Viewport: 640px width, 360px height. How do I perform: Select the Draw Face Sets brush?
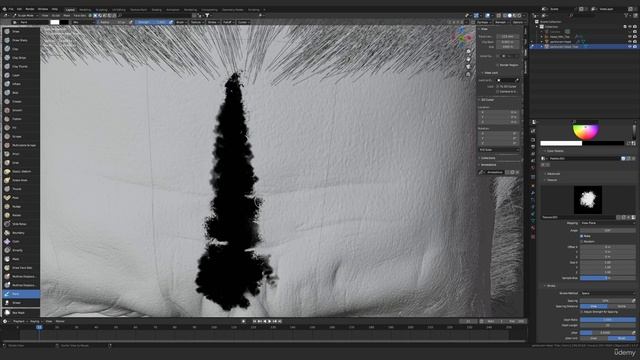tap(21, 268)
